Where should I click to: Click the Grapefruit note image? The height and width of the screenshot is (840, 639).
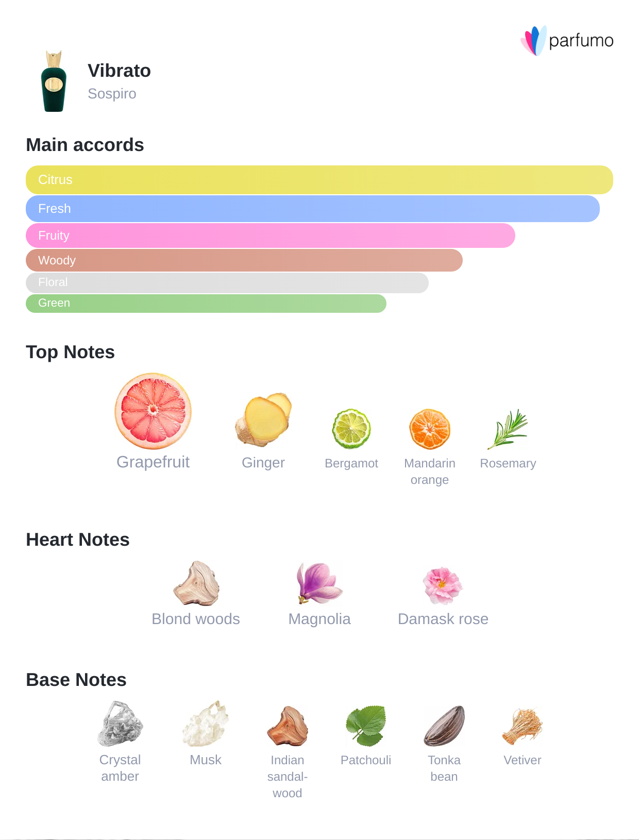click(x=153, y=411)
